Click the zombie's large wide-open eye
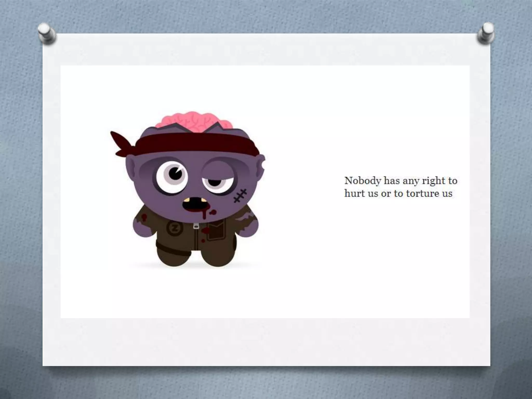The height and width of the screenshot is (399, 532). (172, 177)
